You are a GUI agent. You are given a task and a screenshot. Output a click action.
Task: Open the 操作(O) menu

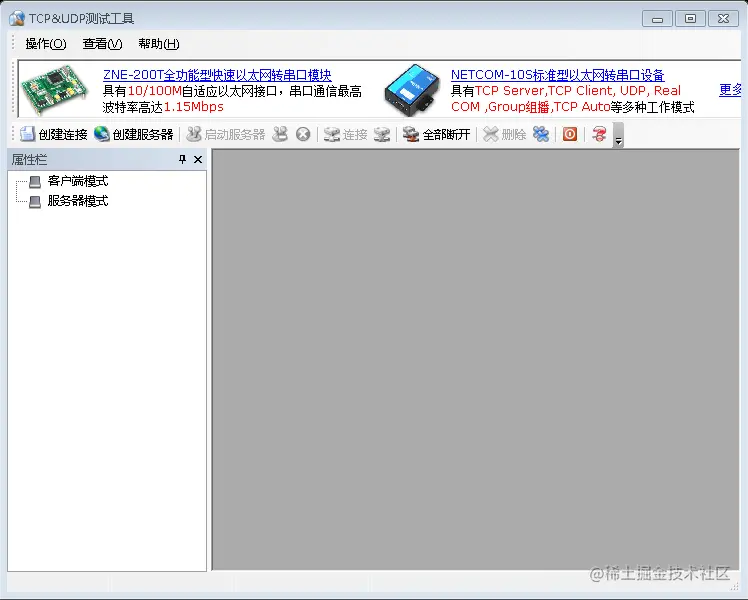pyautogui.click(x=46, y=44)
